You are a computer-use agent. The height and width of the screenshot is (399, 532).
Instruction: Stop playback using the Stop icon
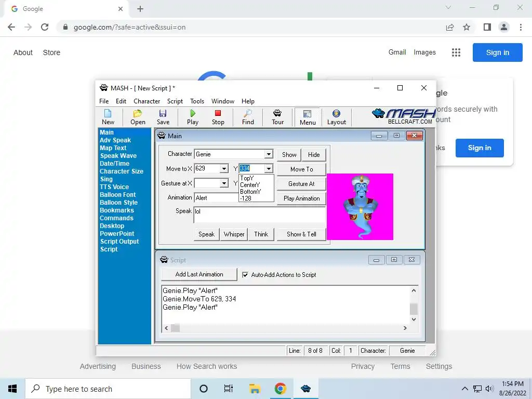point(218,117)
